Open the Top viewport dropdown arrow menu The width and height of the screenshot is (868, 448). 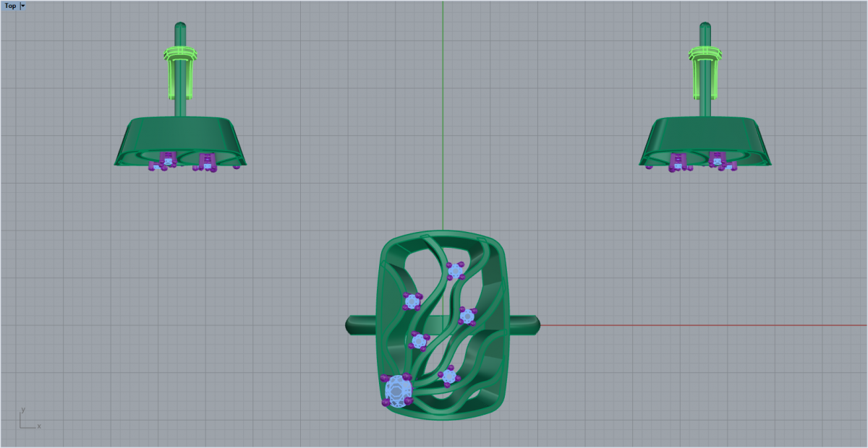23,6
